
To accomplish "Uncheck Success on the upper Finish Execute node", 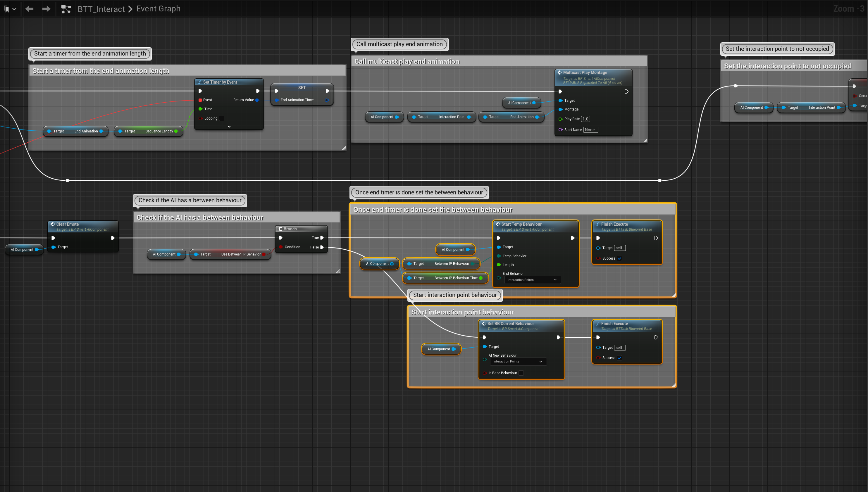I will coord(619,258).
